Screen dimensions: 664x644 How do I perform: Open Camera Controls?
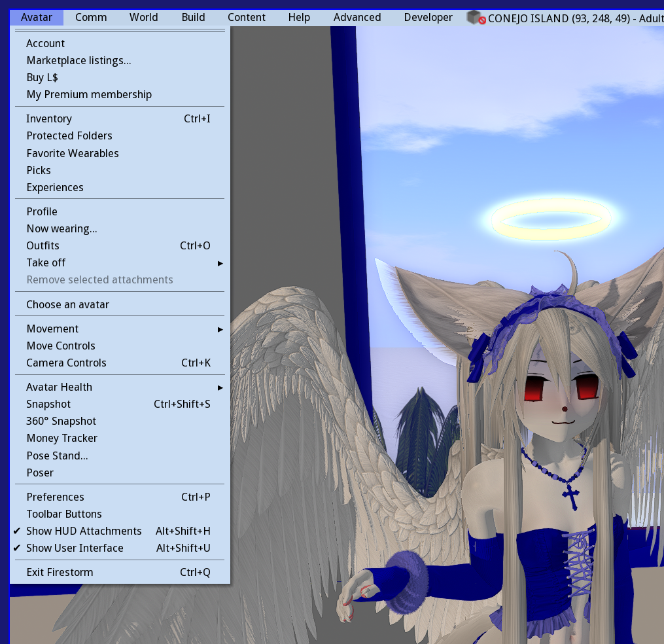120,363
